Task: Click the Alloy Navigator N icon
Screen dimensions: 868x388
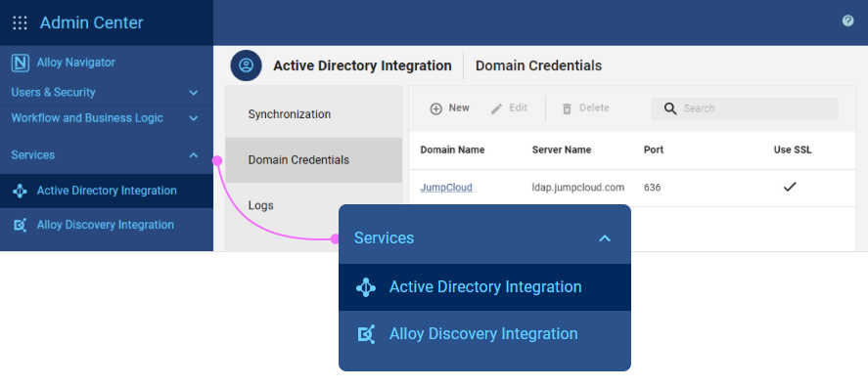Action: point(20,63)
